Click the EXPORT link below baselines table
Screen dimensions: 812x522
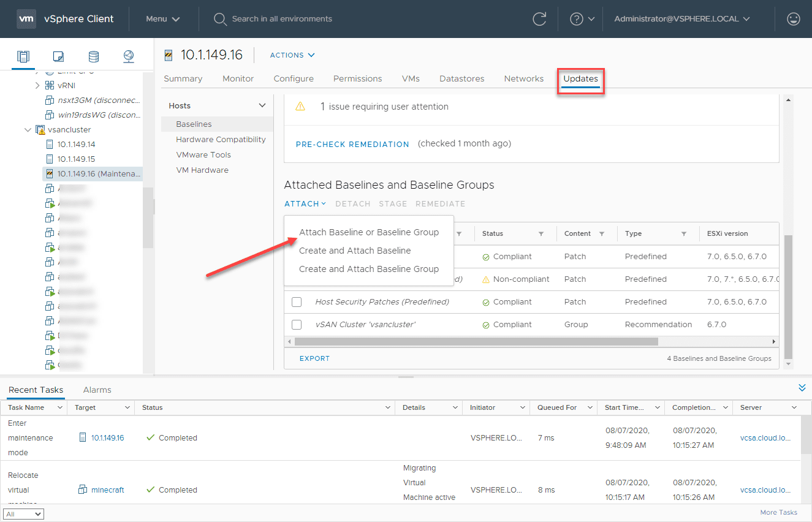314,358
